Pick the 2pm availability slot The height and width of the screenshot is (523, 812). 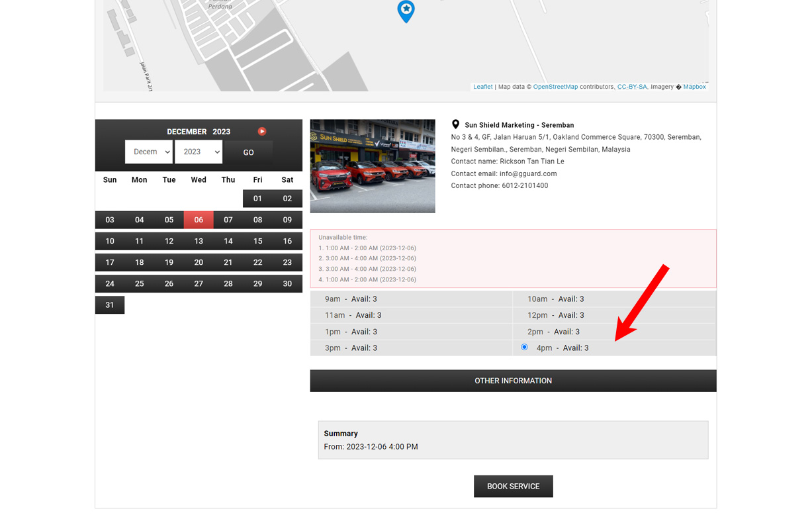(x=553, y=332)
